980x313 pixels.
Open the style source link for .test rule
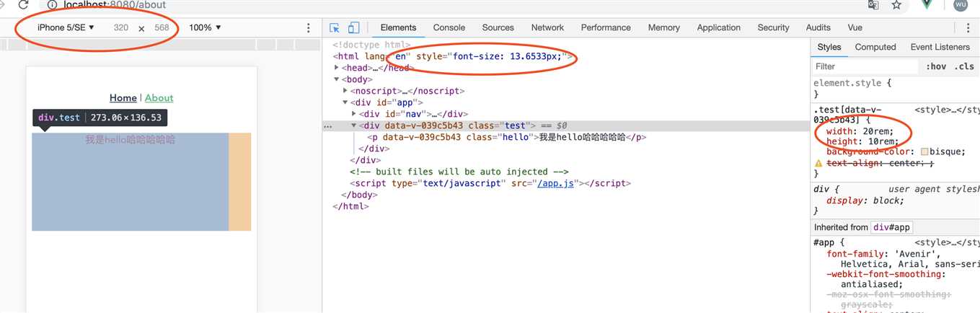tap(947, 110)
